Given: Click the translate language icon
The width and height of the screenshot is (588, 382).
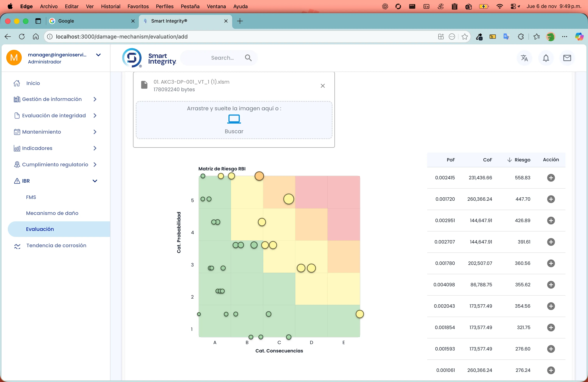Looking at the screenshot, I should coord(524,58).
